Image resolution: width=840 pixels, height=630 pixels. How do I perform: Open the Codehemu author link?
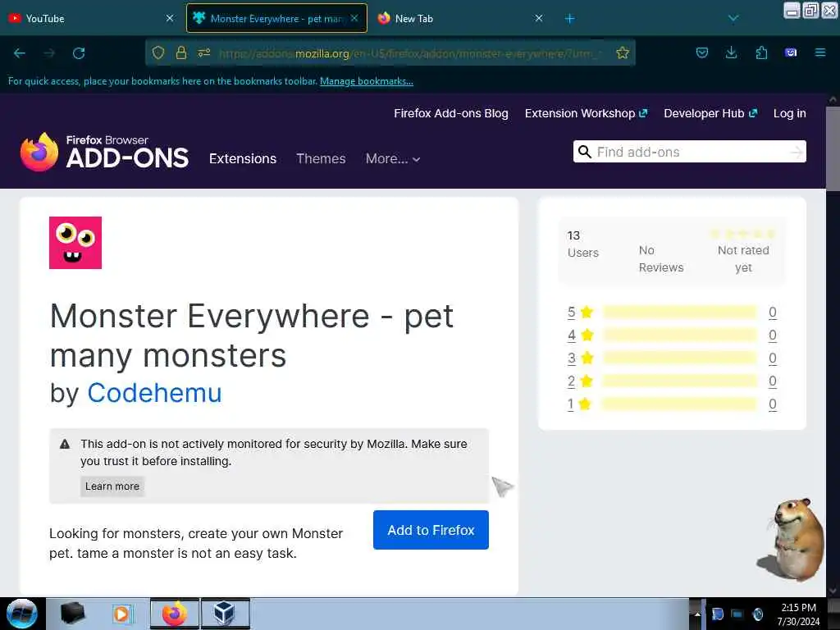154,393
